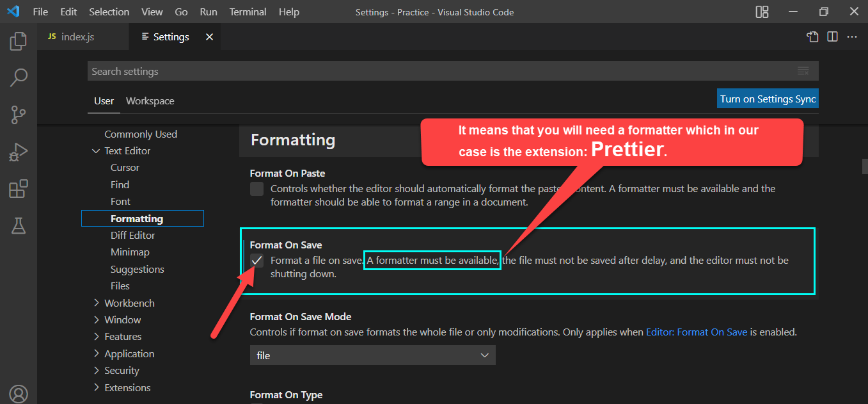Open the Explorer sidebar icon
Screen dimensions: 868x404
click(x=18, y=40)
